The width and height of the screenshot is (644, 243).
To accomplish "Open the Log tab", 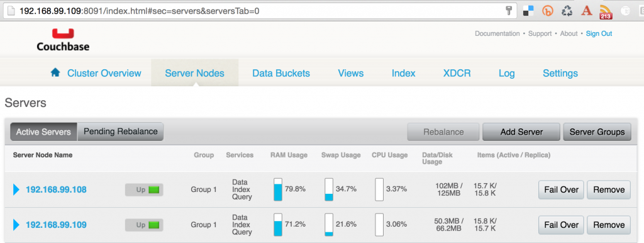I will pos(507,73).
